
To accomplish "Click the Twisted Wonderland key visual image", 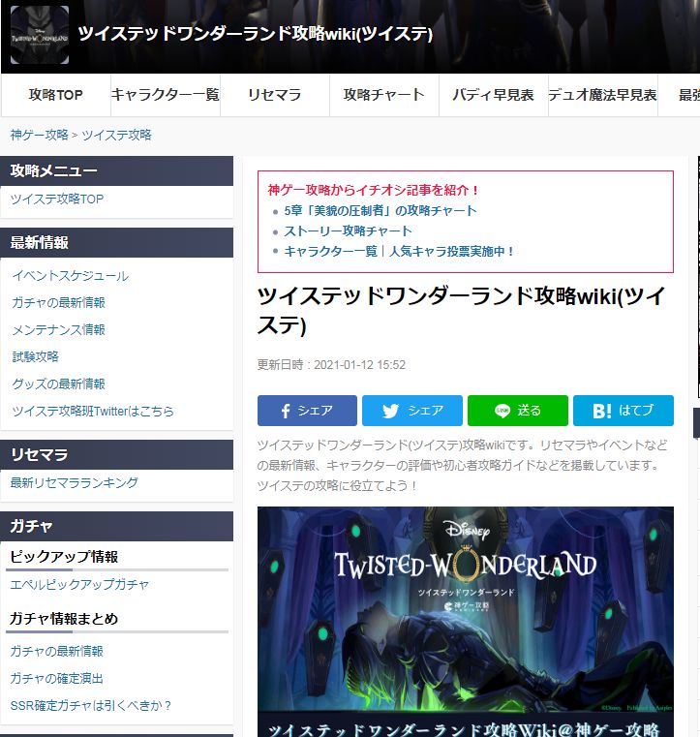I will pos(466,622).
